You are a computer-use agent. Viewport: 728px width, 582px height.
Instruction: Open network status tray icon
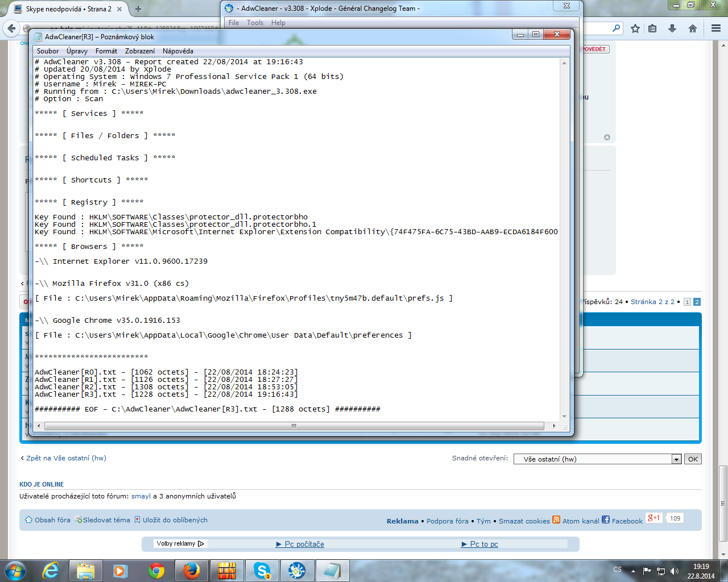coord(661,571)
